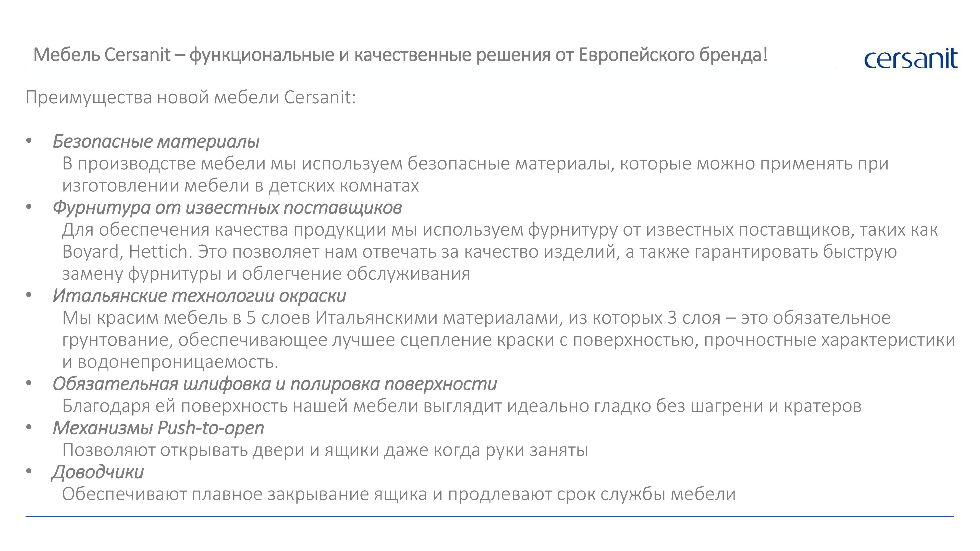
Task: Click the bullet dot beside Обязательная шлифовка
Action: click(x=28, y=384)
